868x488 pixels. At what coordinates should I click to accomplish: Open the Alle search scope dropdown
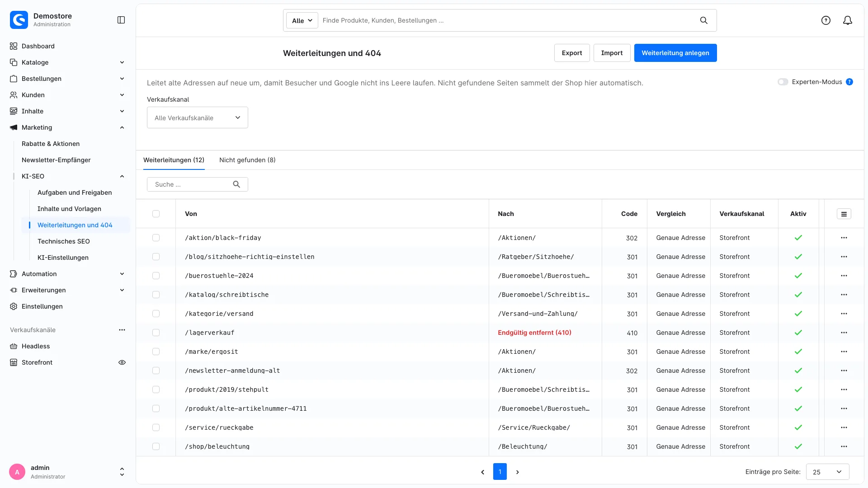point(302,20)
